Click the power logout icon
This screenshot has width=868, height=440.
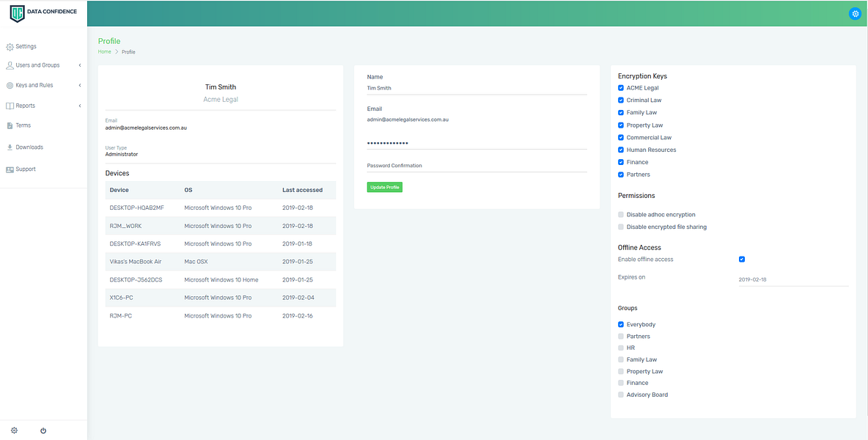click(x=43, y=430)
